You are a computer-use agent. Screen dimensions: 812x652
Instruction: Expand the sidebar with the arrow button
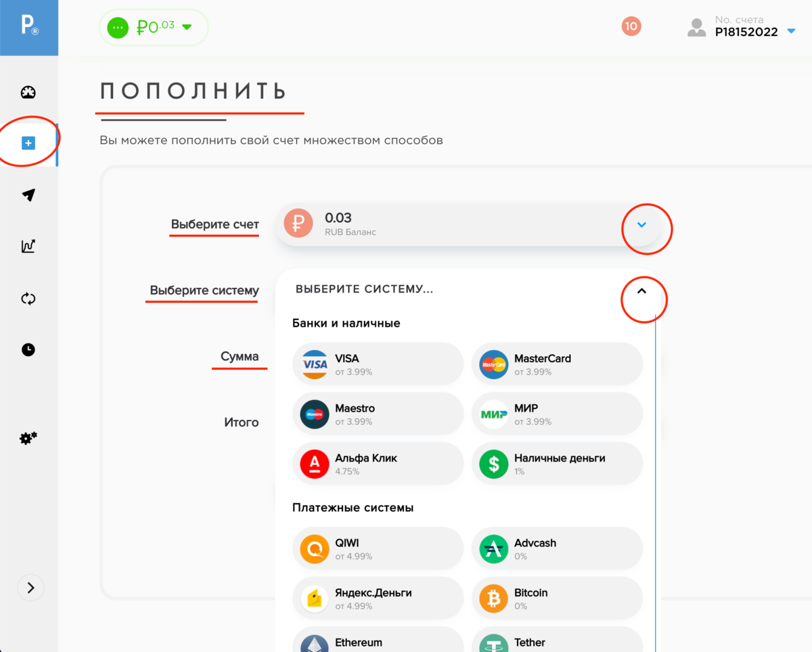pos(30,588)
